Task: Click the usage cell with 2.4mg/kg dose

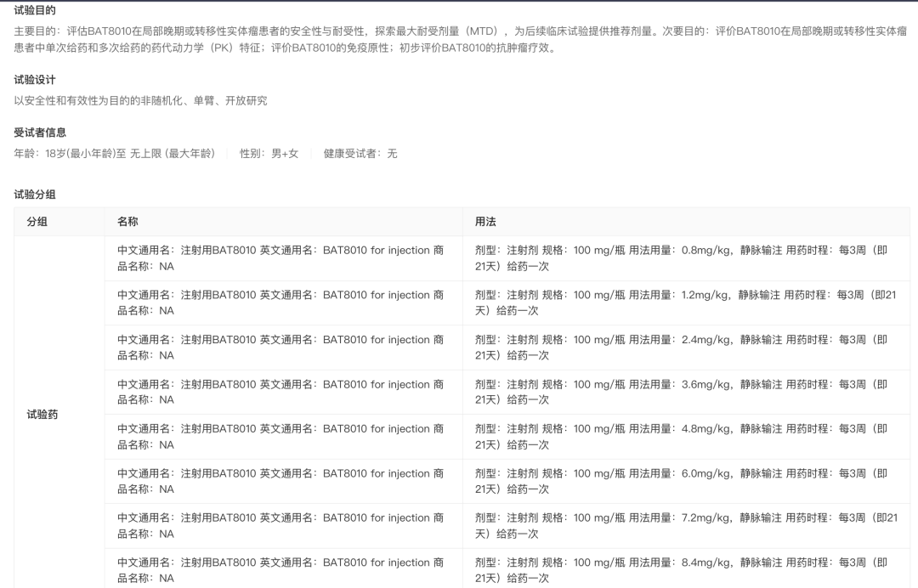Action: pyautogui.click(x=686, y=348)
